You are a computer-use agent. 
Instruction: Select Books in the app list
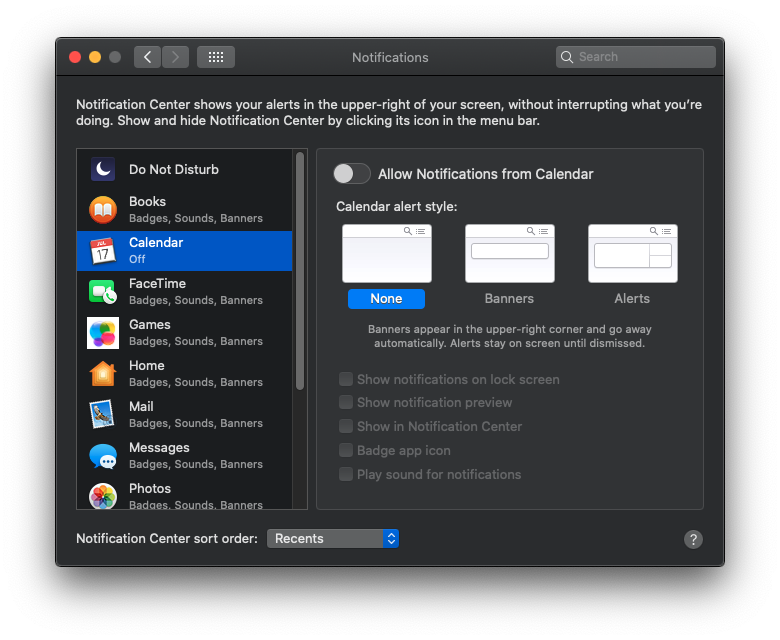click(x=185, y=210)
